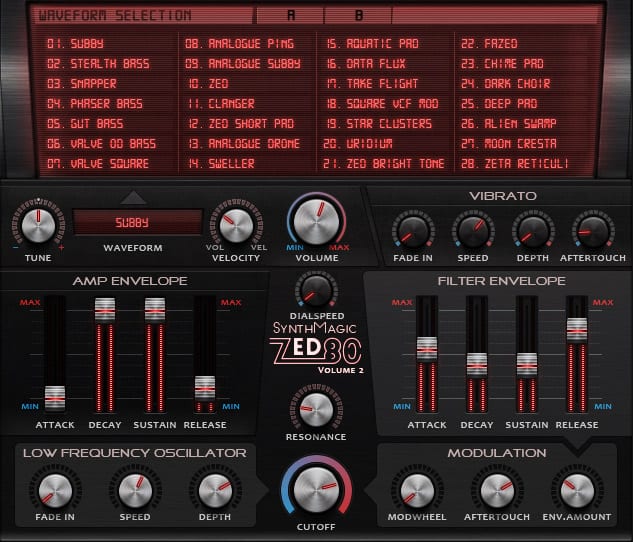
Task: Select waveform 01. Subby
Action: point(75,44)
